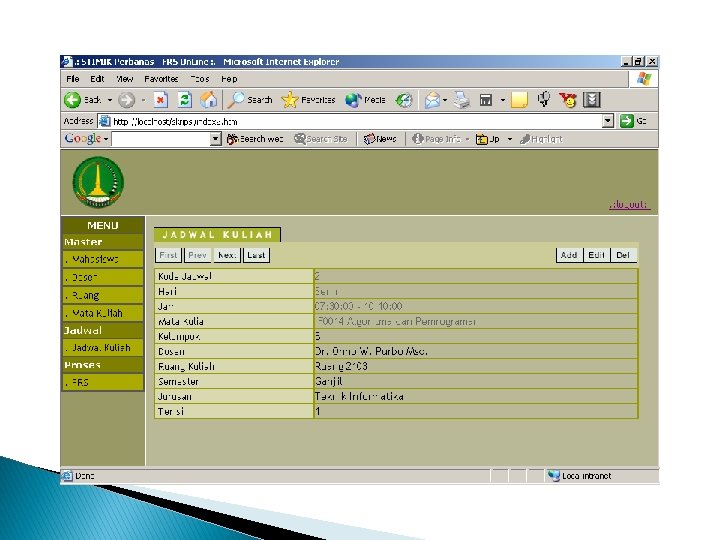Image resolution: width=720 pixels, height=540 pixels.
Task: Click the university logo emblem
Action: point(98,182)
